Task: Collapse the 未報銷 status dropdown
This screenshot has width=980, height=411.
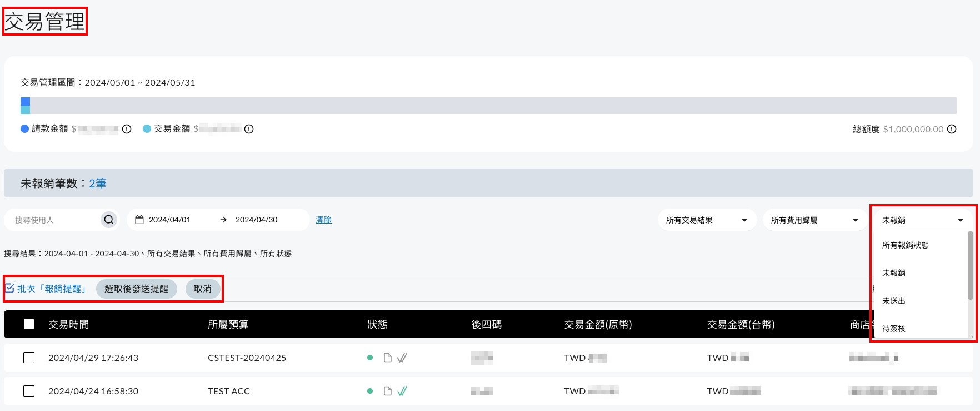Action: 923,220
